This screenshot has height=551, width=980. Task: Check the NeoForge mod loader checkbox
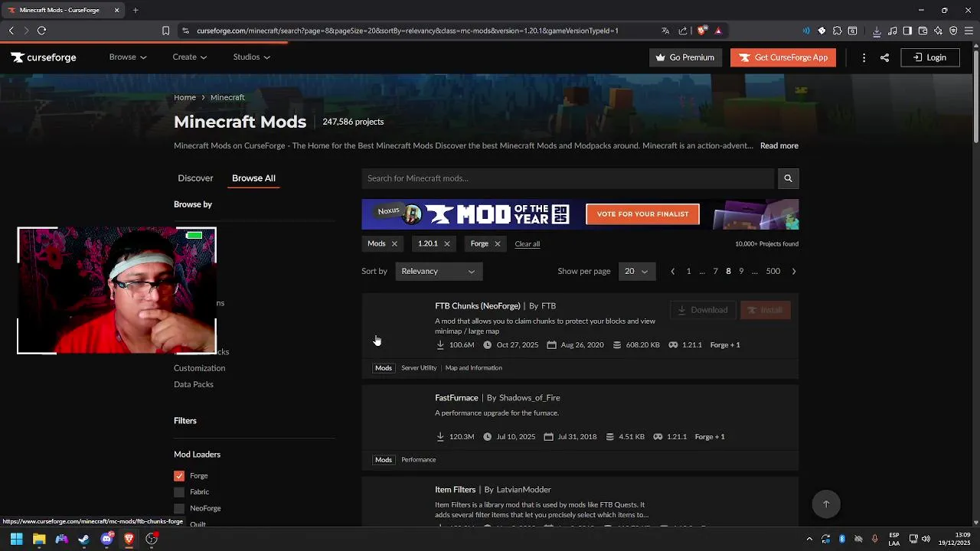point(179,508)
